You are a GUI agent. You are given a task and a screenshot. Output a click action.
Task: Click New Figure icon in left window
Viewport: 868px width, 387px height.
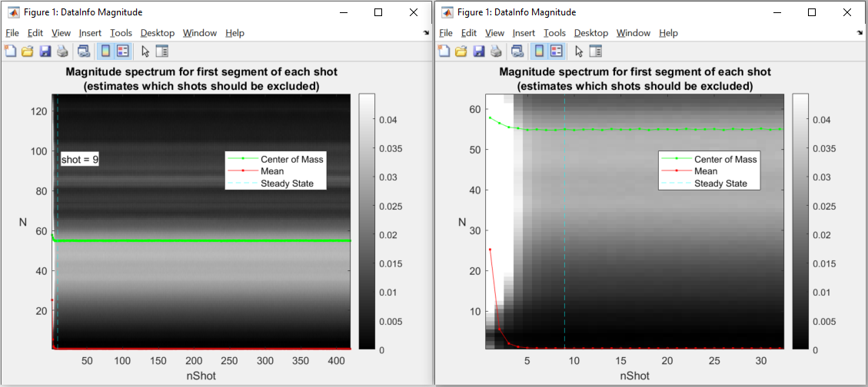10,51
